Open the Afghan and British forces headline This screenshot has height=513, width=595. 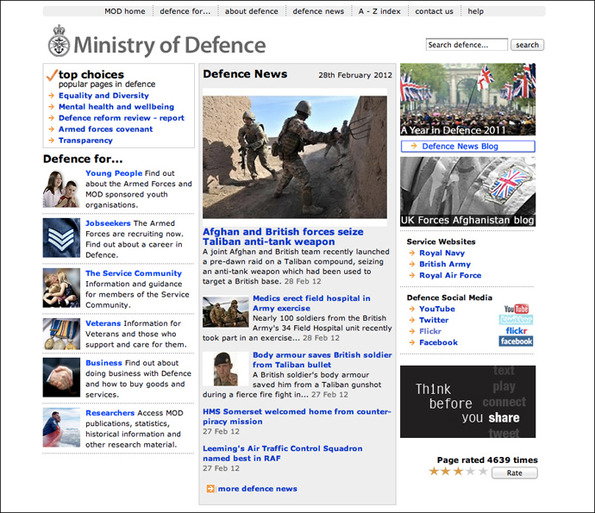(x=283, y=237)
